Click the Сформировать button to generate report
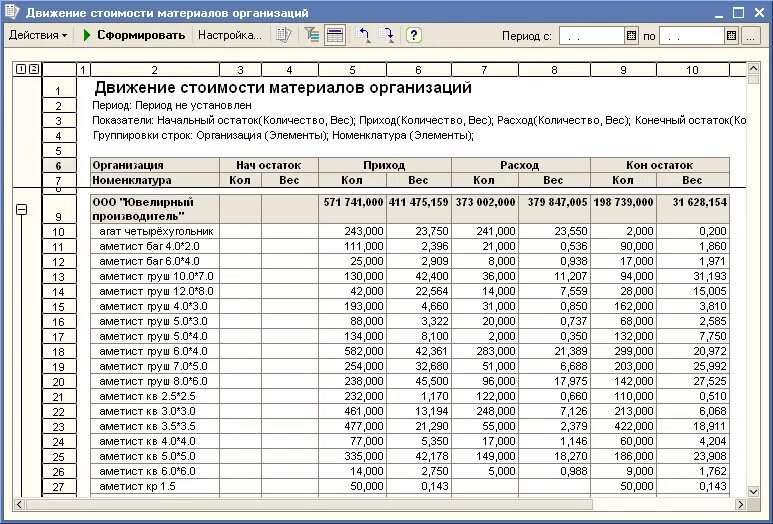The width and height of the screenshot is (773, 524). click(134, 35)
